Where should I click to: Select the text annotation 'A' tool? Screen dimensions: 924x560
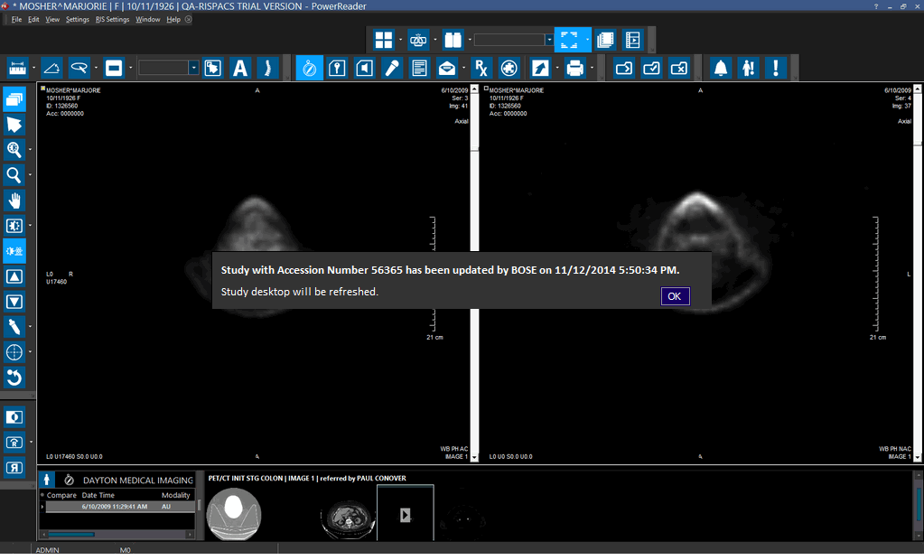pos(240,68)
